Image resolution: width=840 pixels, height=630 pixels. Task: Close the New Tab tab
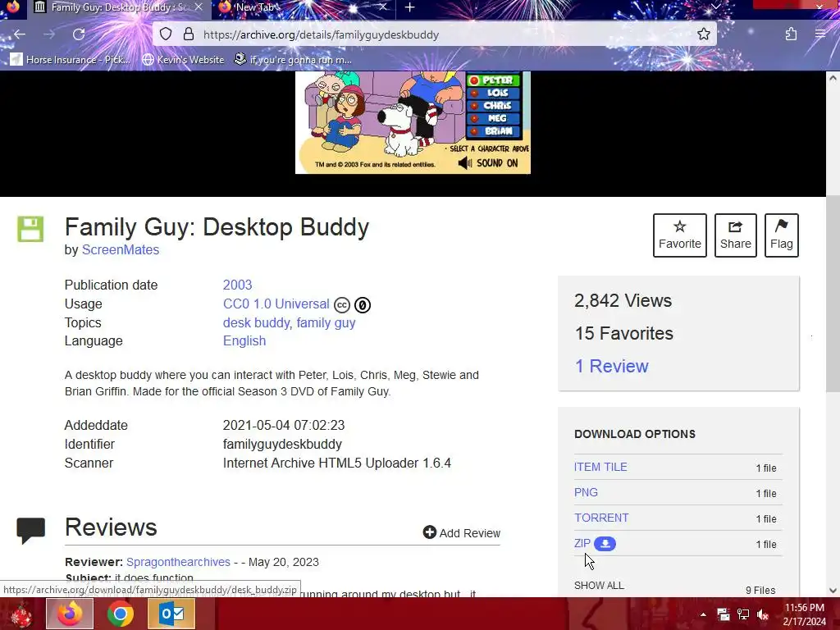(382, 7)
